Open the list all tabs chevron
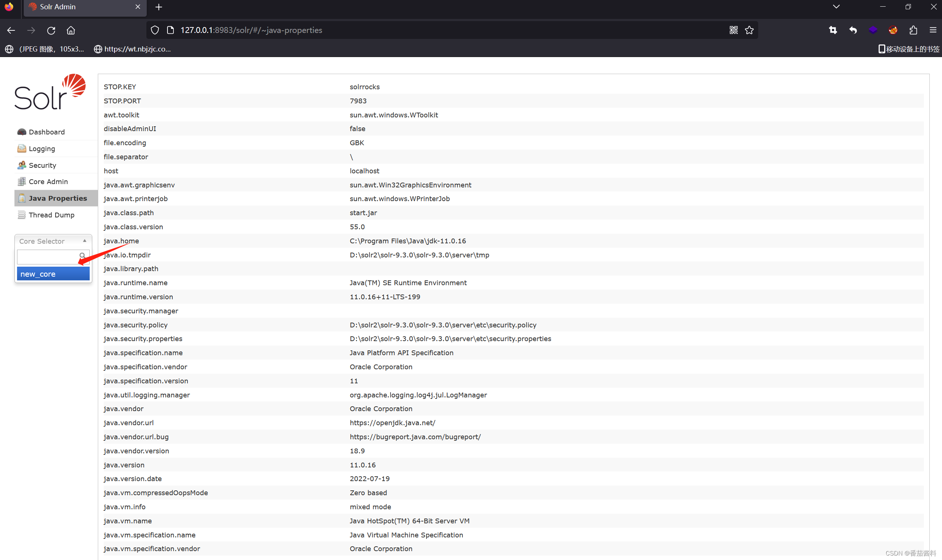Screen dimensions: 942x560 (x=836, y=7)
